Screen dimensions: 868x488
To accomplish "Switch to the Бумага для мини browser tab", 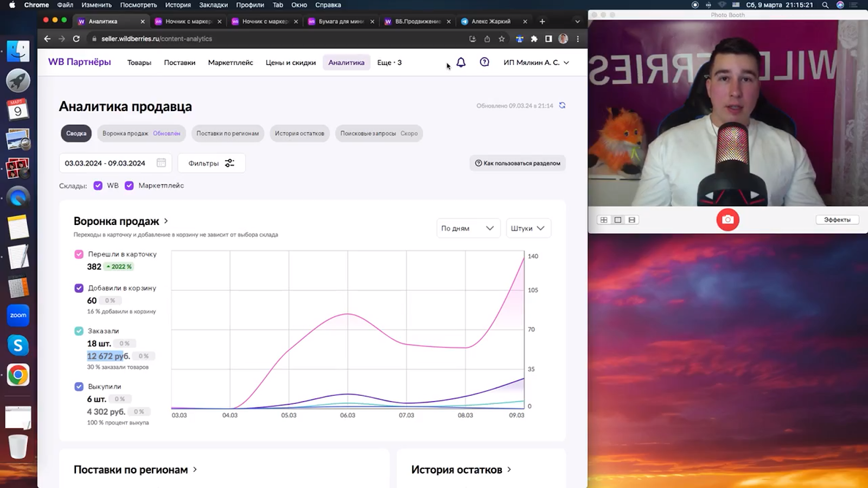I will [x=341, y=21].
